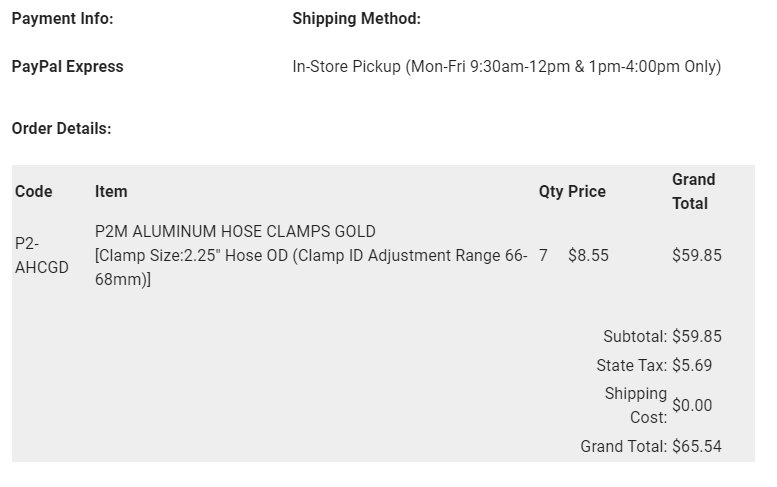
Task: Click the Clamp Size option description
Action: pyautogui.click(x=311, y=268)
